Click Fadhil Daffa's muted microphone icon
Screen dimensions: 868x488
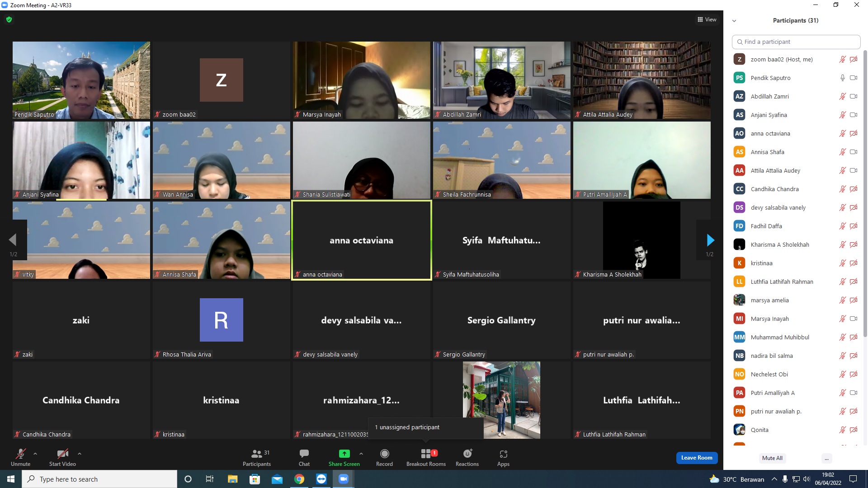pyautogui.click(x=843, y=226)
